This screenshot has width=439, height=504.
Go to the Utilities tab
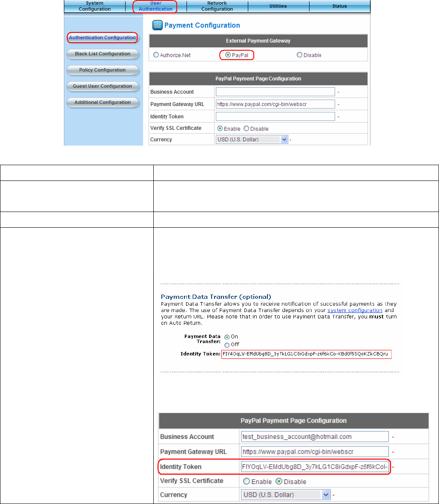pos(278,6)
